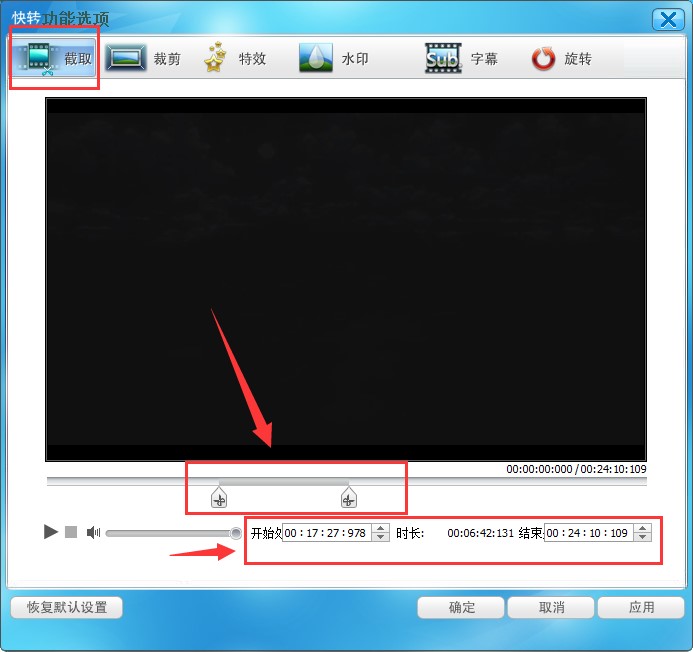
Task: Click the gold stars effects icon
Action: 216,57
